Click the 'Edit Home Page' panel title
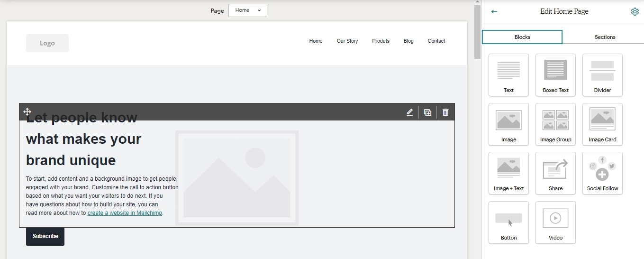The height and width of the screenshot is (259, 644). [564, 11]
